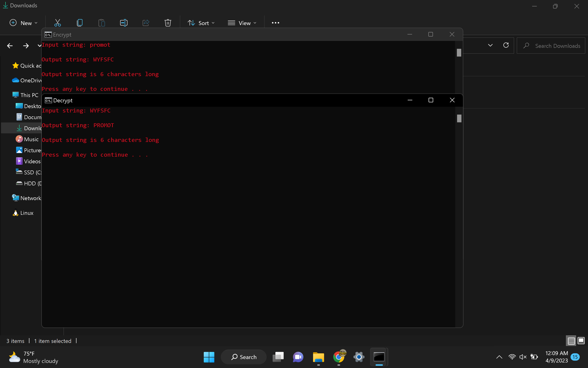Open the Windows Start menu
The height and width of the screenshot is (368, 588).
[209, 357]
